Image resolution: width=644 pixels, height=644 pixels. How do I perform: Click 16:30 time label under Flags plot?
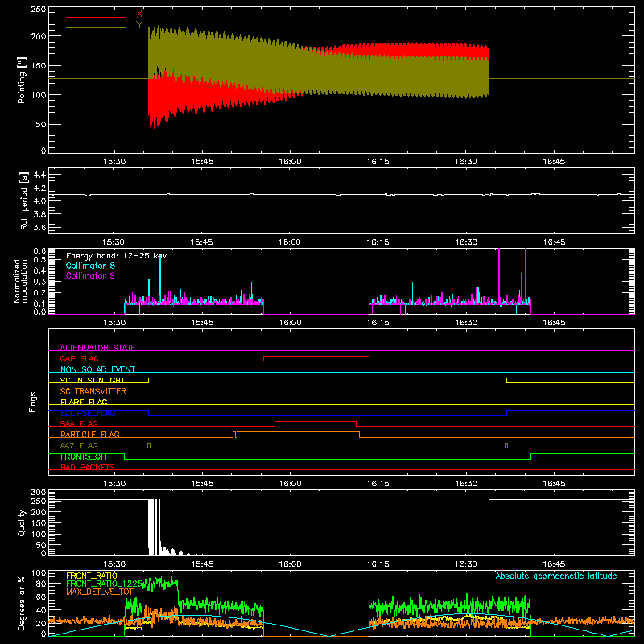[466, 484]
